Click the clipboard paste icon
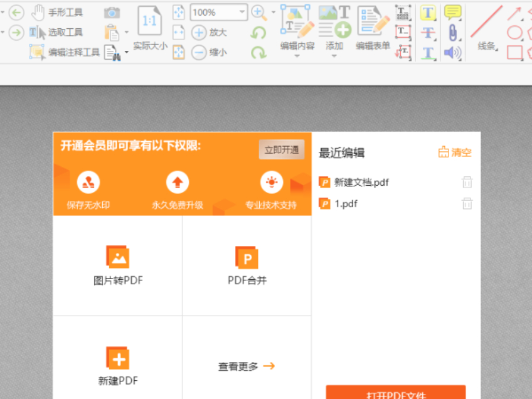This screenshot has height=399, width=532. pyautogui.click(x=112, y=33)
